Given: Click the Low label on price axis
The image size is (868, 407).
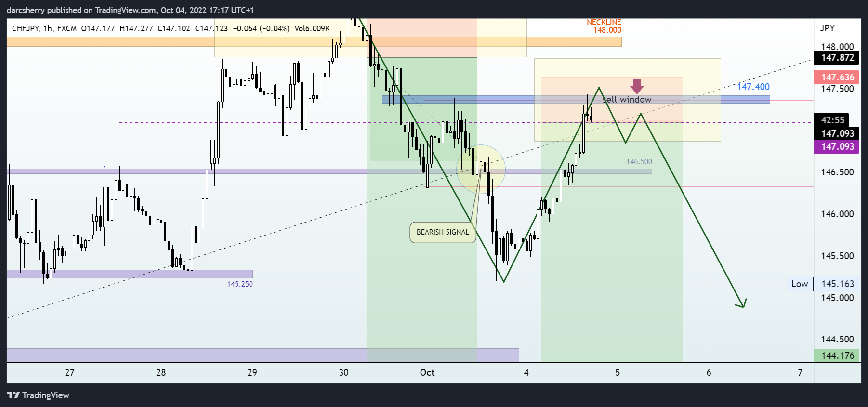Looking at the screenshot, I should 800,284.
